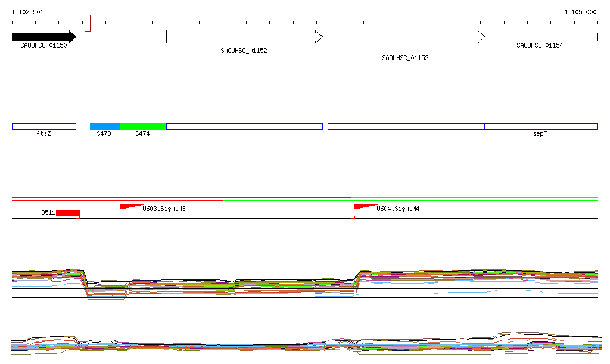Click the end position label 1 105 000
The image size is (610, 364).
(580, 12)
